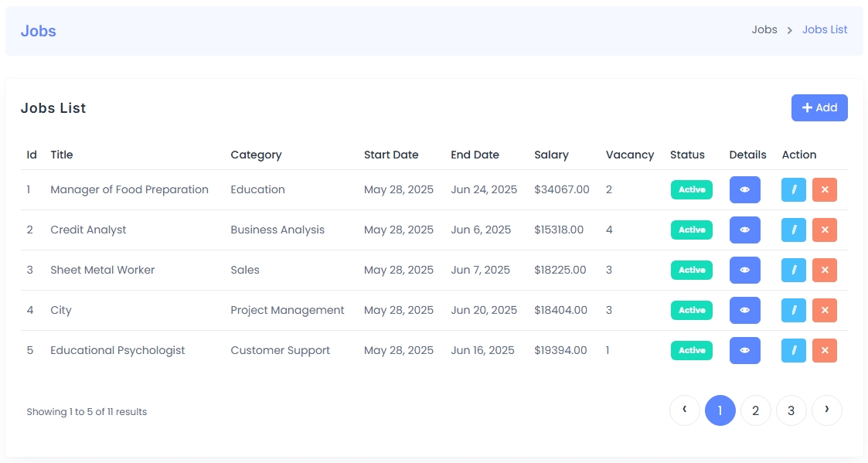Click the $18404.00 salary value
This screenshot has width=868, height=463.
point(560,310)
